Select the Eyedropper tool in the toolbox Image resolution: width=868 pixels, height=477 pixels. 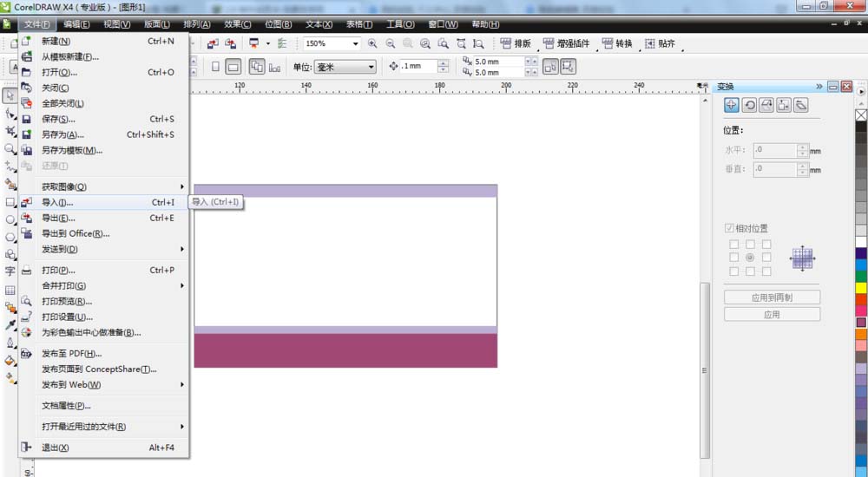[x=10, y=325]
